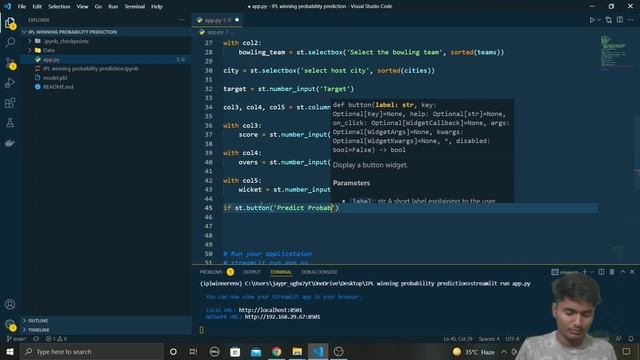
Task: Change the UTF-8 encoding in status bar
Action: coord(513,339)
